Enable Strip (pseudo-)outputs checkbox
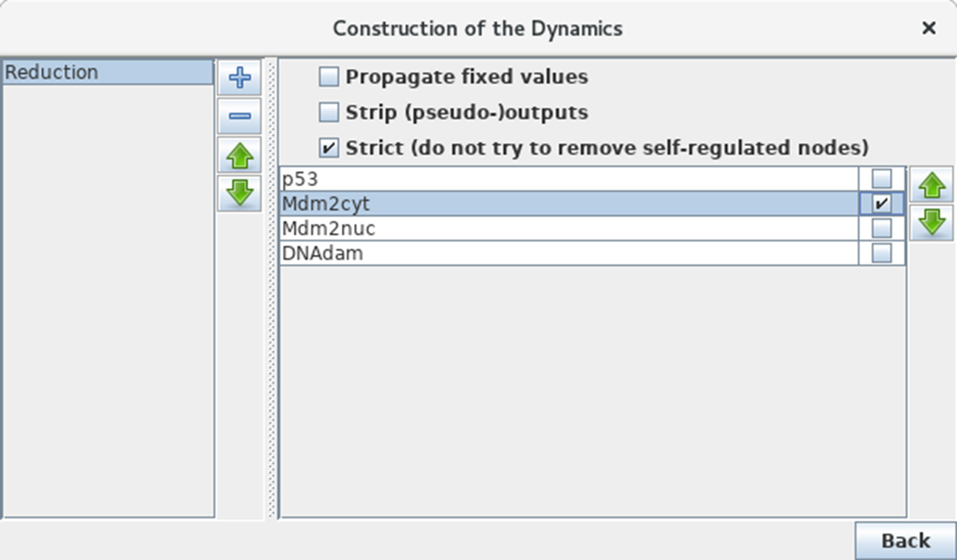 tap(329, 112)
